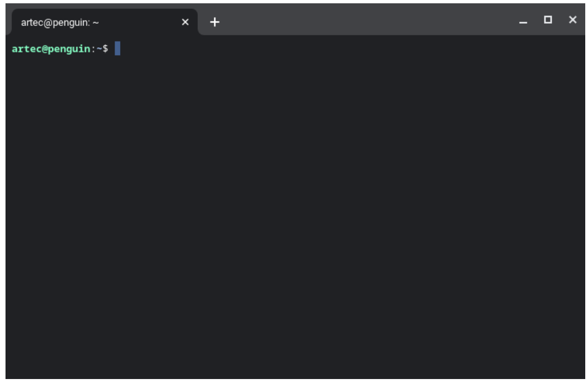The image size is (588, 384).
Task: Open a new terminal tab with plus icon
Action: coord(215,22)
